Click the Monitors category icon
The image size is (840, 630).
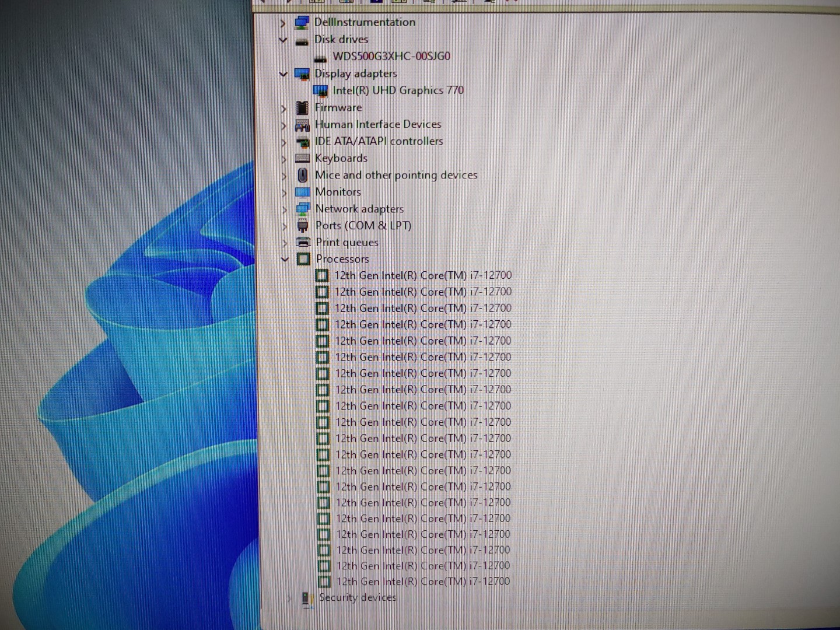(303, 192)
